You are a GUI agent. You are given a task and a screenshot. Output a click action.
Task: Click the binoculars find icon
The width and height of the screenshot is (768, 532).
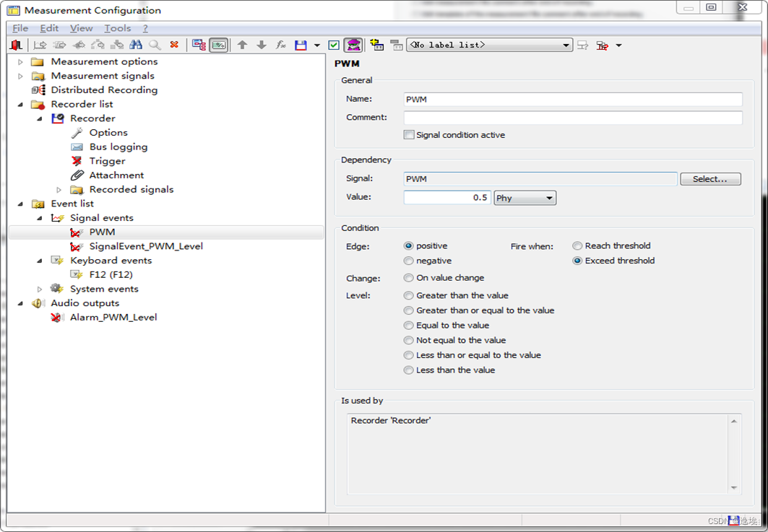click(x=136, y=45)
